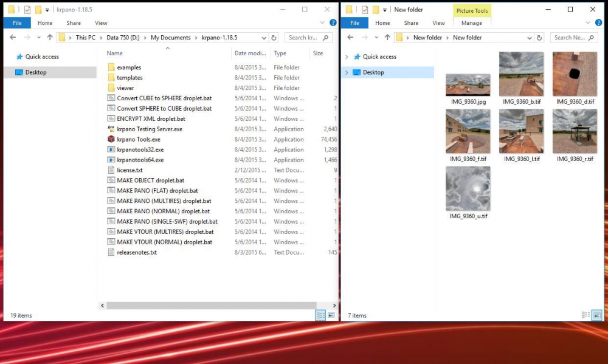Switch to large icons view in the krpano window
This screenshot has height=364, width=608.
coord(331,315)
